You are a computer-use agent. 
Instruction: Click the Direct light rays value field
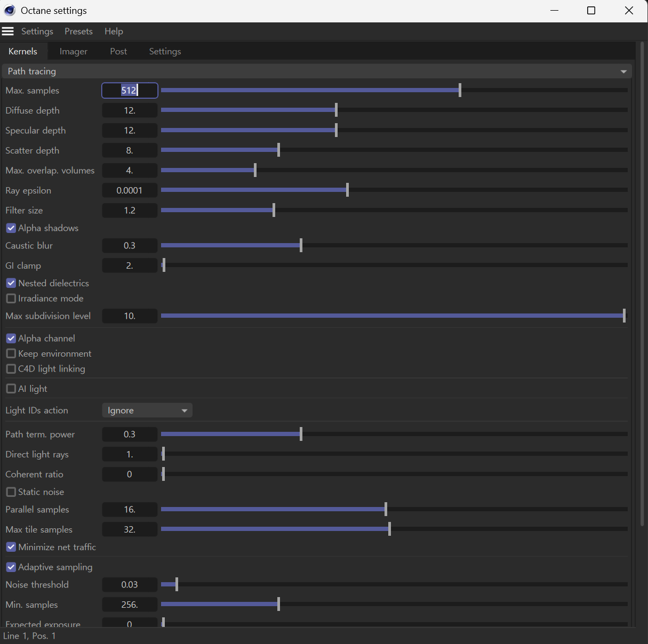(x=130, y=454)
